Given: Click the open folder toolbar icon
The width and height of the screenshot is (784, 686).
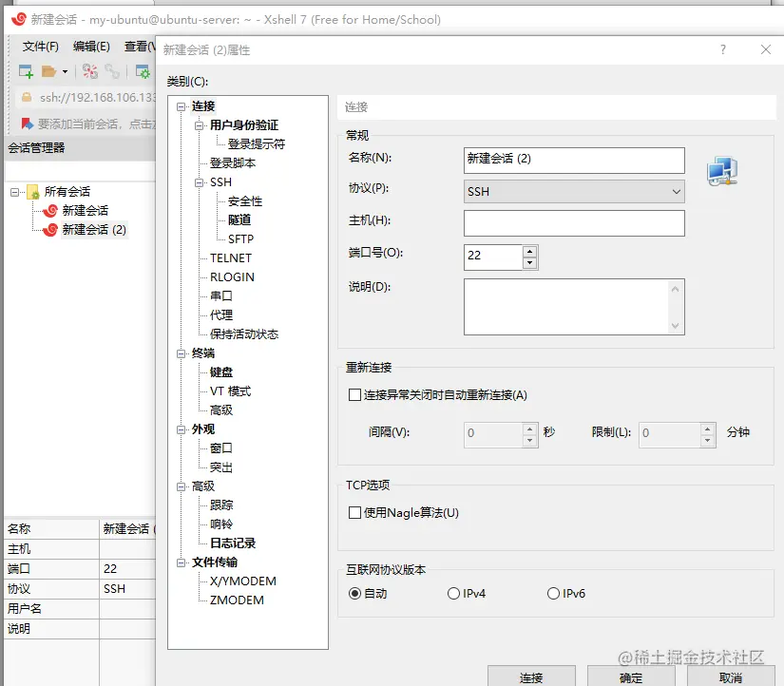Looking at the screenshot, I should (x=48, y=71).
